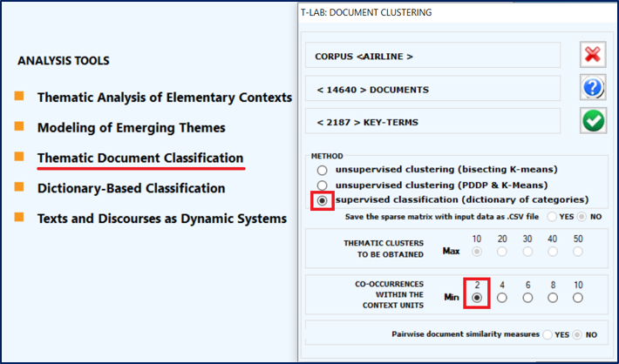The width and height of the screenshot is (619, 364).
Task: Open help with the blue question mark icon
Action: pyautogui.click(x=593, y=87)
